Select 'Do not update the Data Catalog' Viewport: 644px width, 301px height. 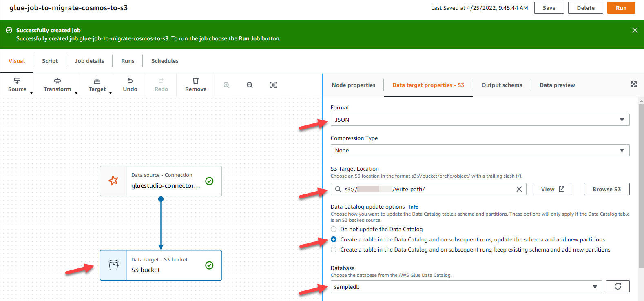[x=334, y=229]
